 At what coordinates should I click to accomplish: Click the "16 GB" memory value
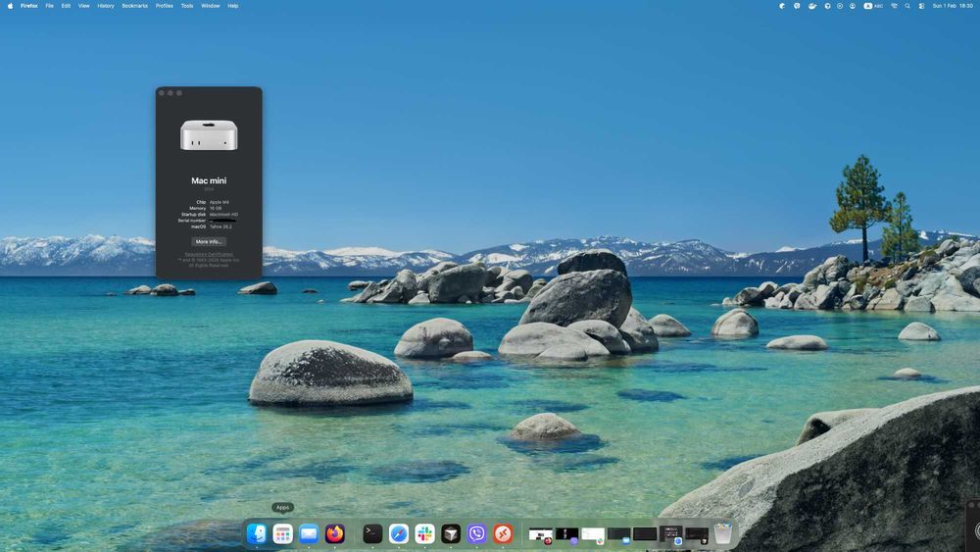[216, 208]
